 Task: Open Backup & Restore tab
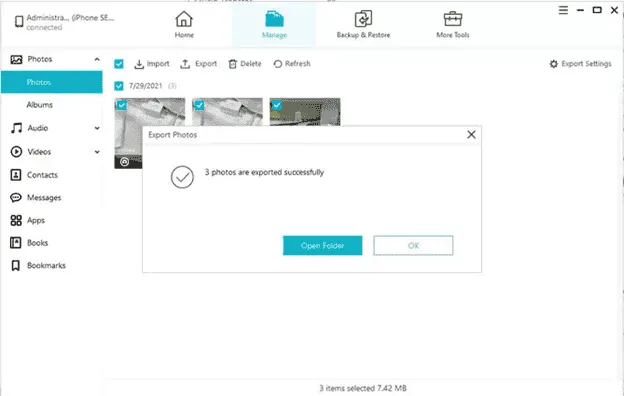pos(363,25)
